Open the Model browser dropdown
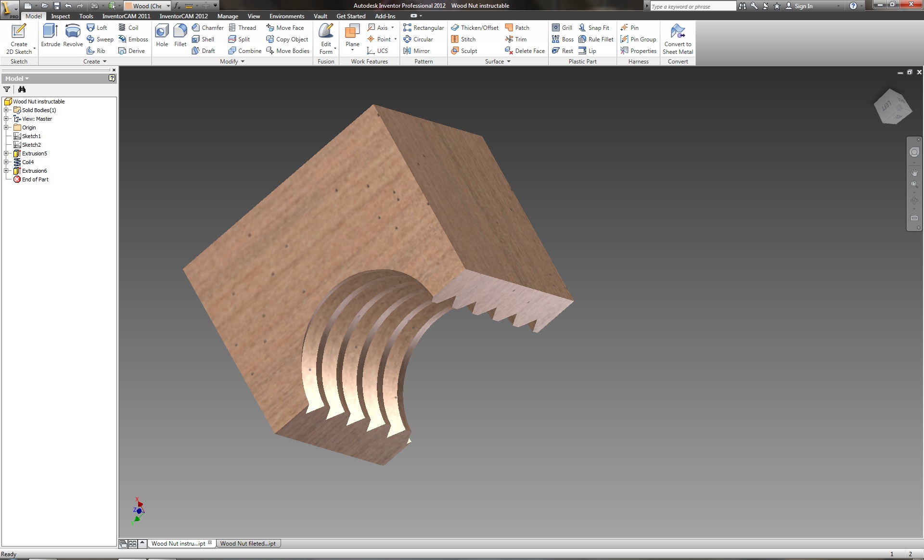 [17, 78]
